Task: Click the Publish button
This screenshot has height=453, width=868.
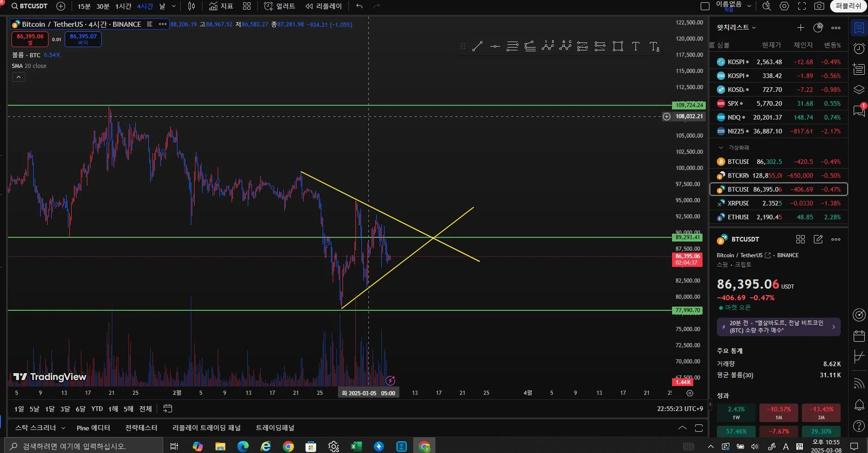Action: point(848,6)
